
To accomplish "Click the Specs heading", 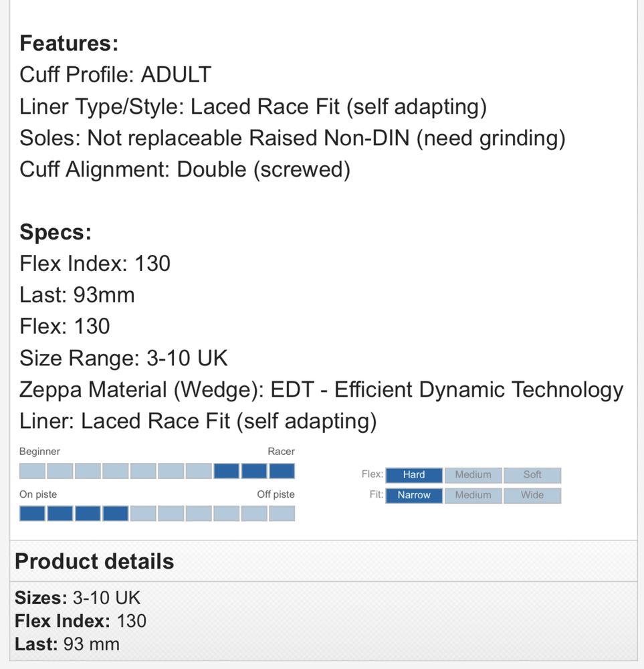I will (56, 232).
